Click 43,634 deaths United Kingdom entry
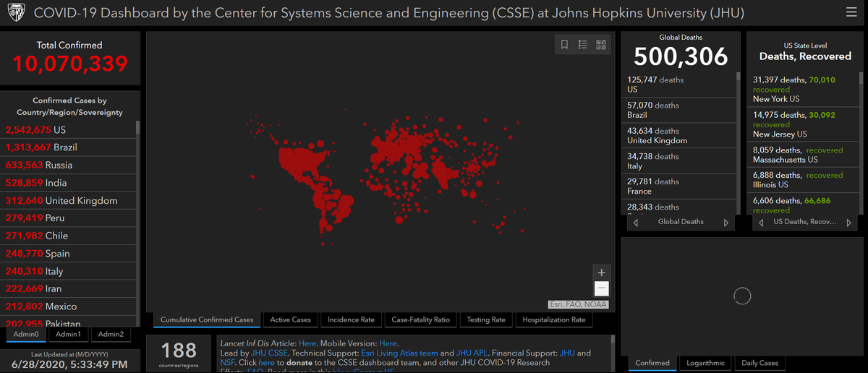This screenshot has width=868, height=373. 679,136
